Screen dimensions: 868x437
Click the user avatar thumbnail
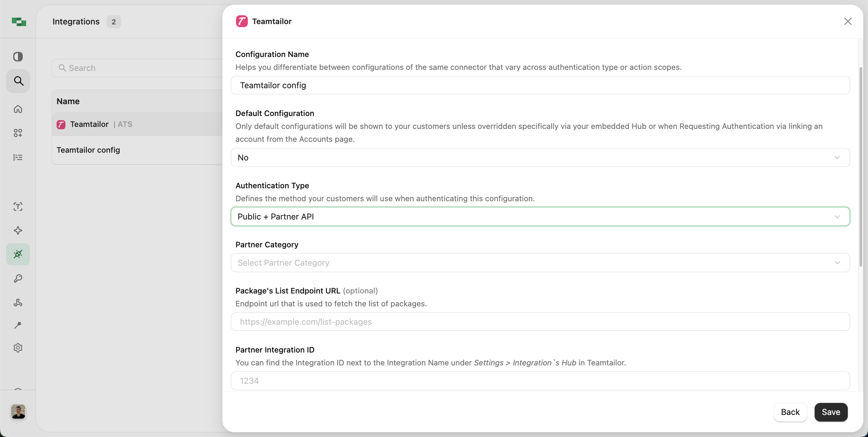[x=18, y=412]
